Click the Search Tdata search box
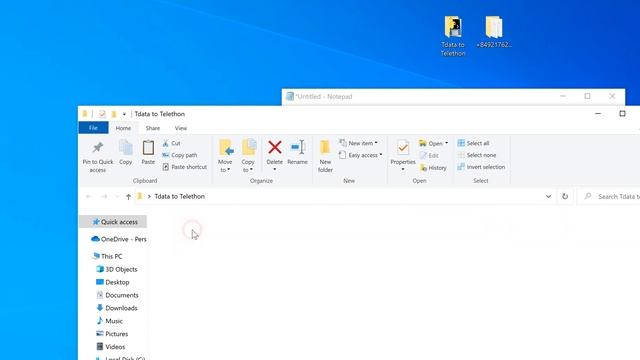This screenshot has width=640, height=360. pos(610,196)
